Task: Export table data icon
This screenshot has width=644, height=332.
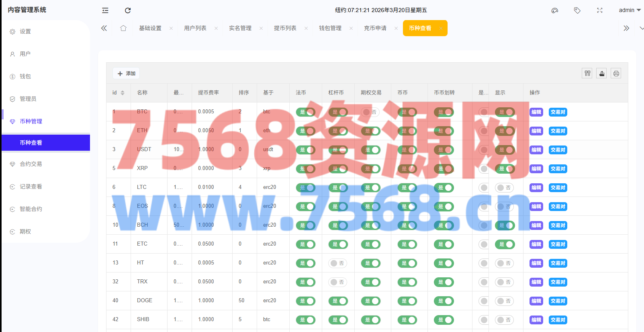Action: [601, 73]
